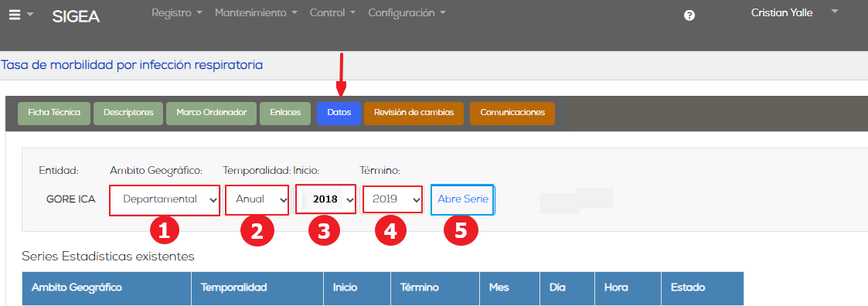
Task: Click the Series Estadísticas existentes heading
Action: (108, 257)
